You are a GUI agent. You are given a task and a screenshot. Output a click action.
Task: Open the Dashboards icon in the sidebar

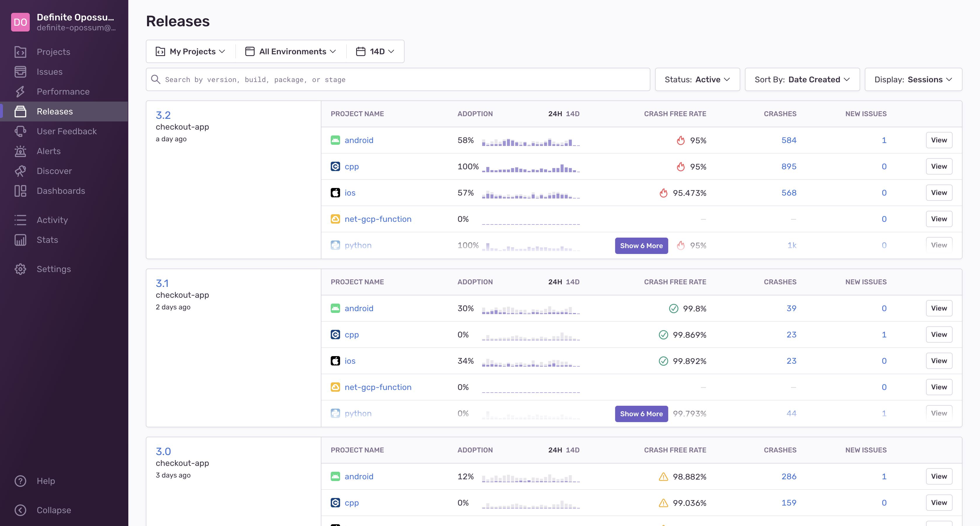pyautogui.click(x=20, y=191)
